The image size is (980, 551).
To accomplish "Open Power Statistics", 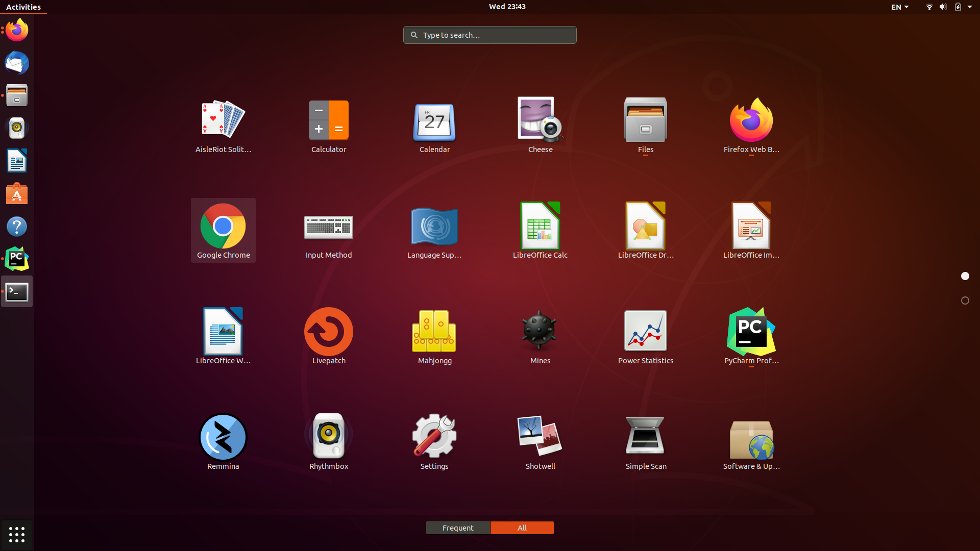I will point(646,335).
